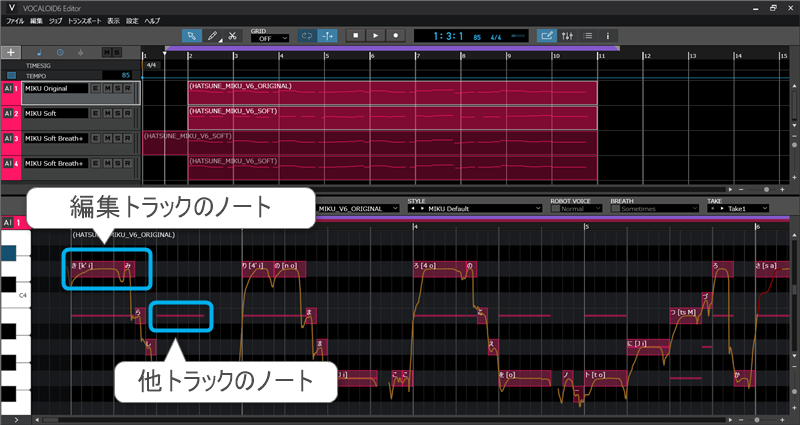Click the 4/4 time signature marker
The image size is (800, 425).
[151, 65]
